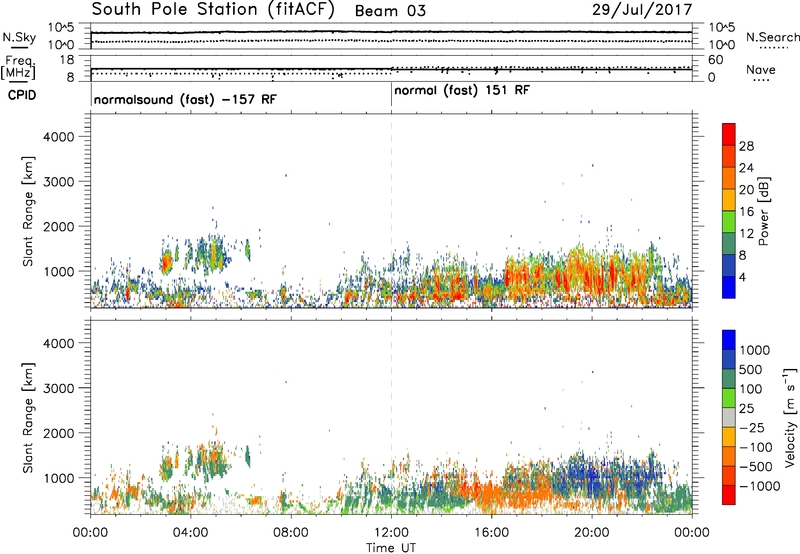Click the date '29/Jul/2017'
Viewport: 800px width, 554px height.
click(x=642, y=10)
